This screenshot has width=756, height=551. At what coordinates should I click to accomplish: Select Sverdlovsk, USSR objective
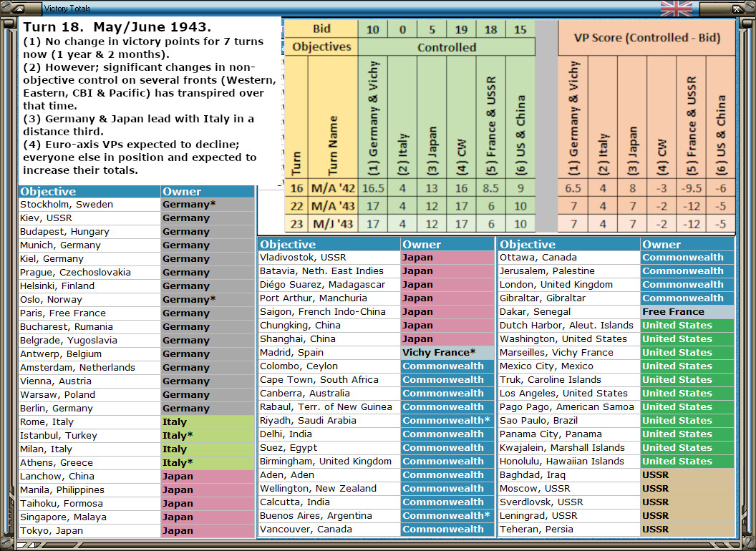tap(569, 502)
